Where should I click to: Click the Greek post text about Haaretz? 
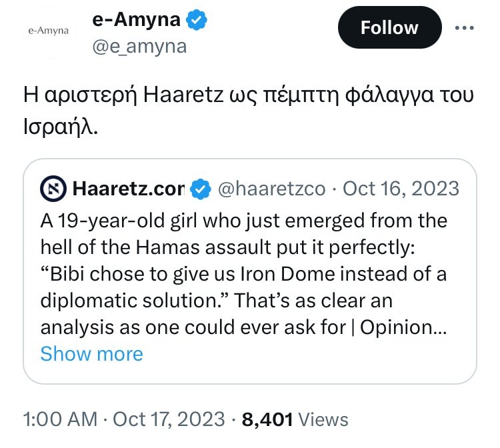tap(247, 110)
